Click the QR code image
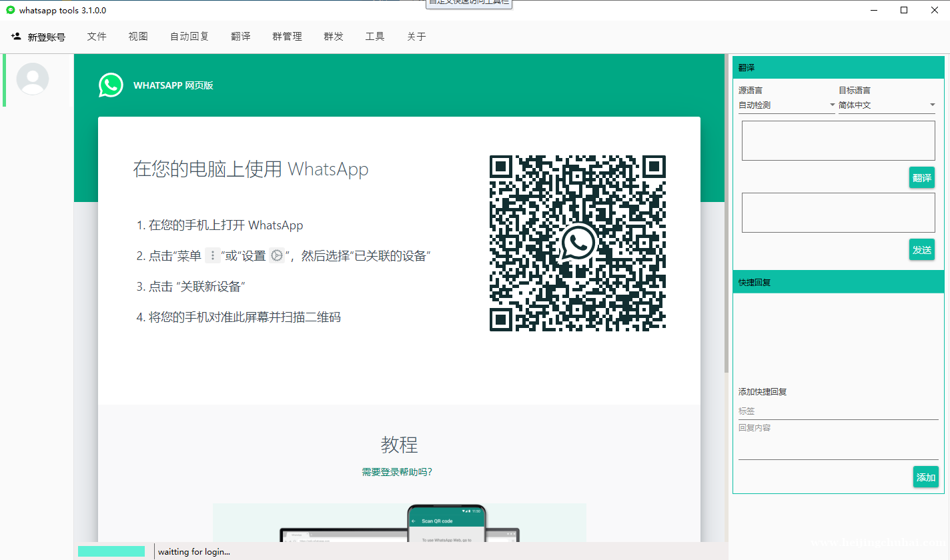This screenshot has height=560, width=950. 578,243
